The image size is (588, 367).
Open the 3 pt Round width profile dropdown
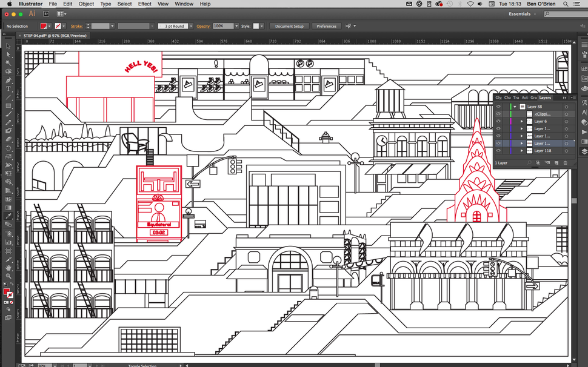[x=190, y=26]
